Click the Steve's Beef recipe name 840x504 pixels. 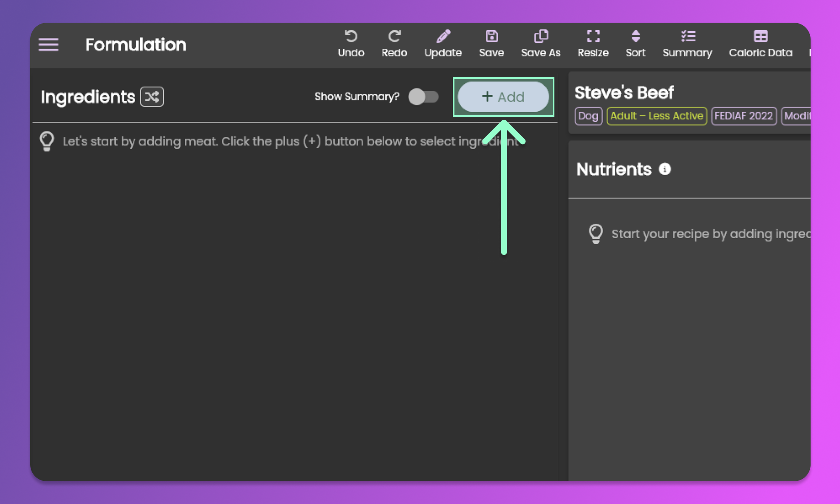[x=624, y=93]
